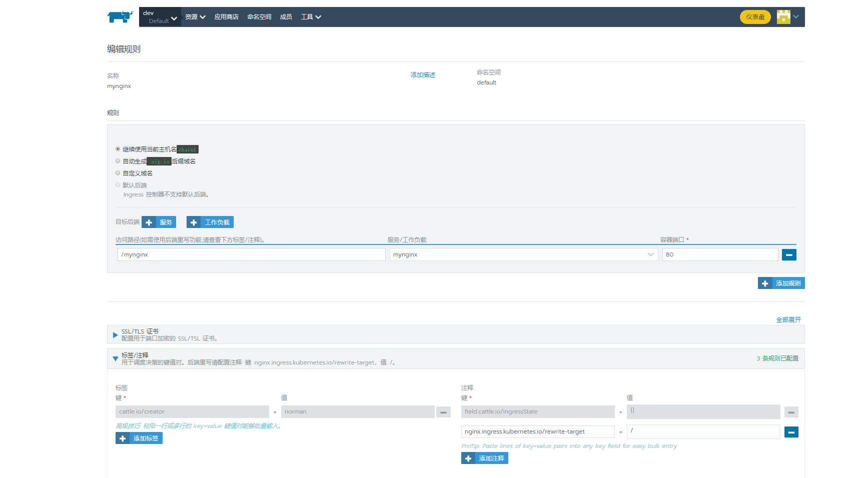Click 全部展开 expand all link
Viewport: 868px width, 478px height.
click(788, 320)
